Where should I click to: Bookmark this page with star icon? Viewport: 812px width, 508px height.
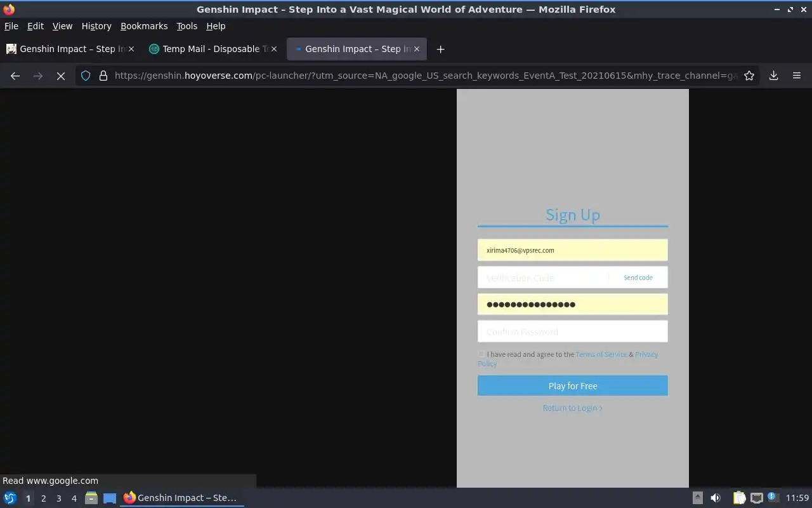[749, 76]
